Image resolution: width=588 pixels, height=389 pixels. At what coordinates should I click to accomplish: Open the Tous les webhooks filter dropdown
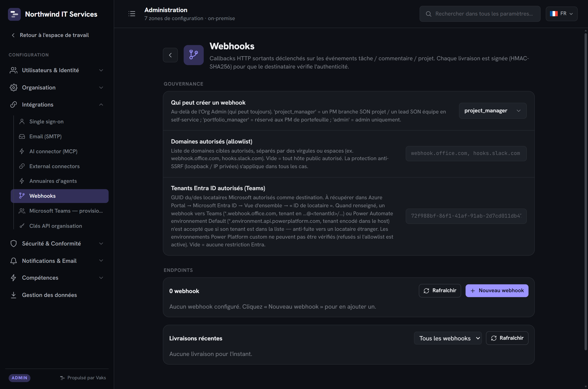pos(447,338)
